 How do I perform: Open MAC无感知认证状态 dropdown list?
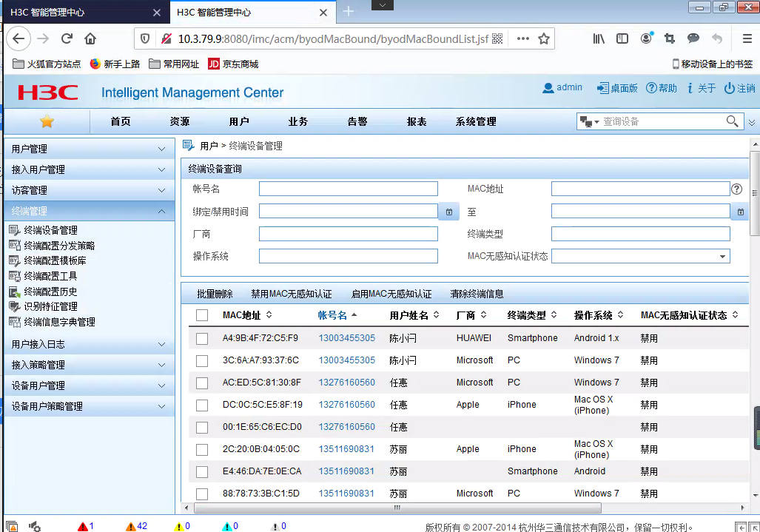pos(722,256)
